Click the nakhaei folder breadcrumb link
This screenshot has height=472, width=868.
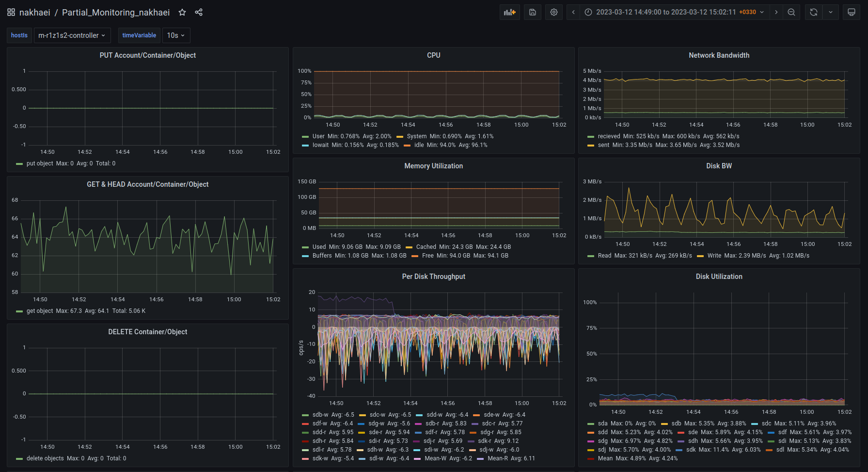click(35, 12)
